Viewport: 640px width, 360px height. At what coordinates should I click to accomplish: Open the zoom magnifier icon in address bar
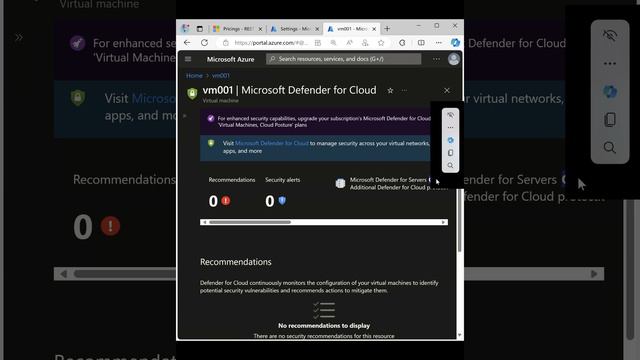pyautogui.click(x=333, y=43)
